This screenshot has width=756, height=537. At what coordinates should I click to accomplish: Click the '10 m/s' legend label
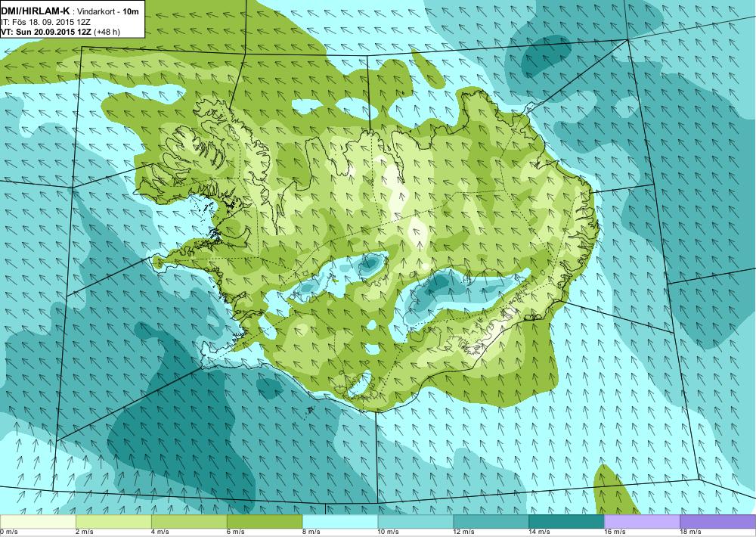(389, 532)
